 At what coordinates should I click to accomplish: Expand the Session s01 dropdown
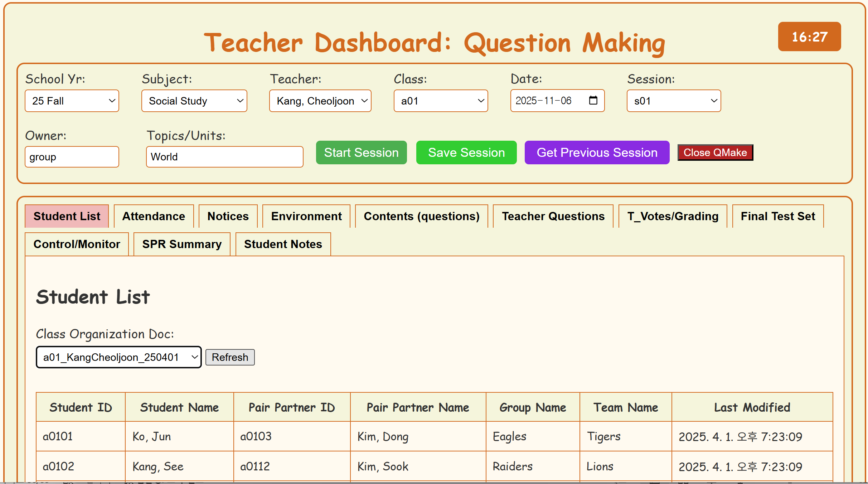pyautogui.click(x=674, y=101)
